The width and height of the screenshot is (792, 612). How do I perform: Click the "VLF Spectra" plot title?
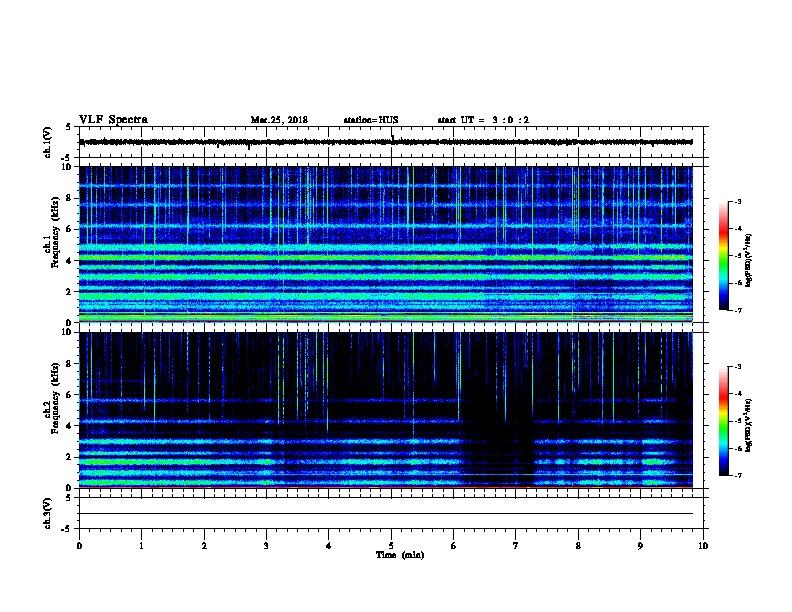click(x=114, y=120)
